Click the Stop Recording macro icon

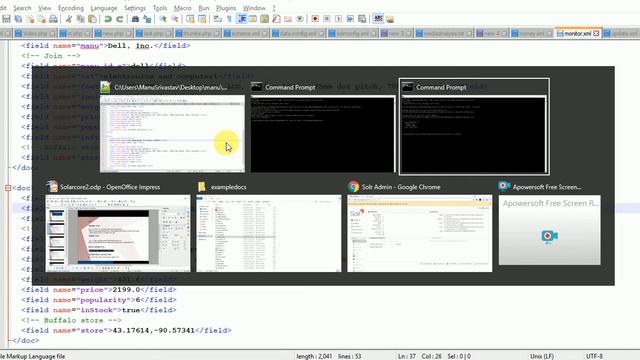click(x=327, y=19)
